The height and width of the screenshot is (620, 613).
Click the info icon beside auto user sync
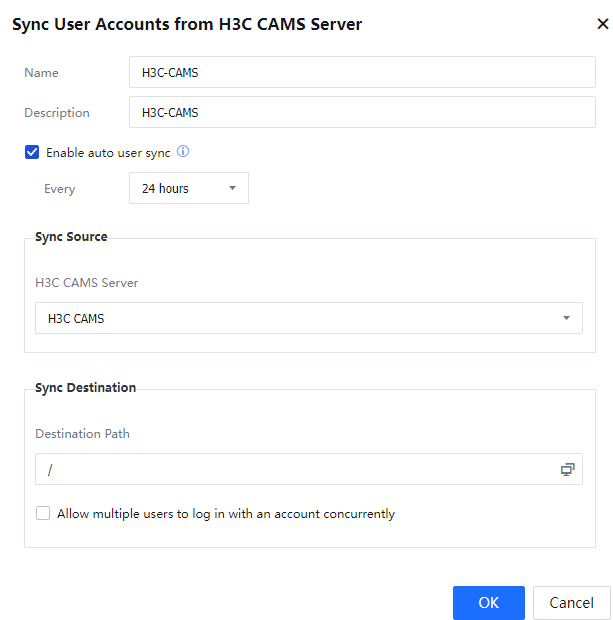[x=183, y=153]
